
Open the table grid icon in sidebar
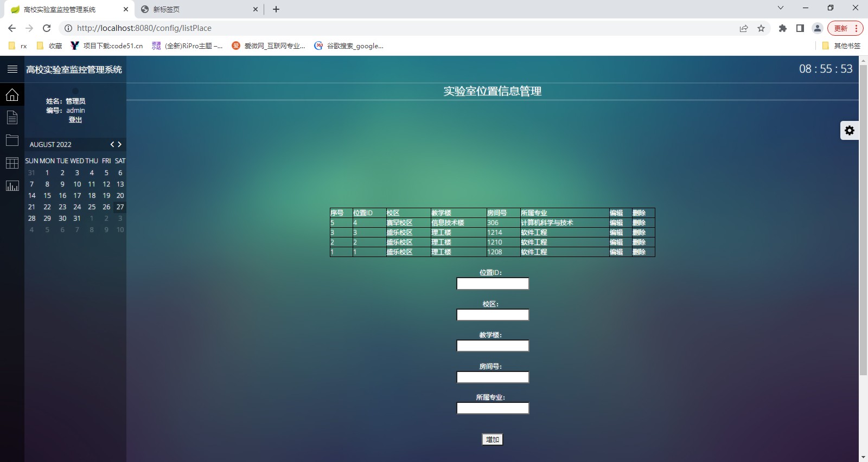(12, 163)
